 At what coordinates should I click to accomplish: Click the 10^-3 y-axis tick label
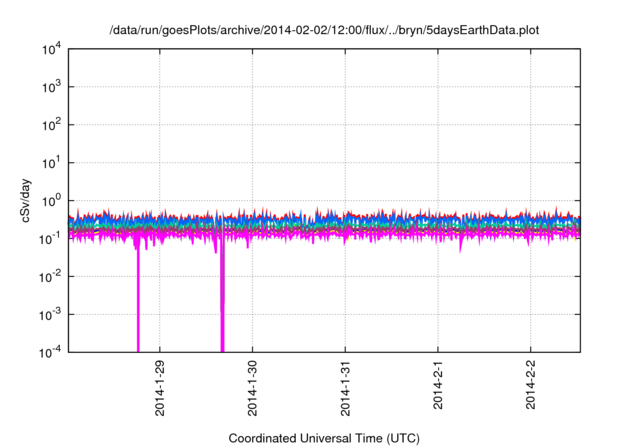pos(50,315)
